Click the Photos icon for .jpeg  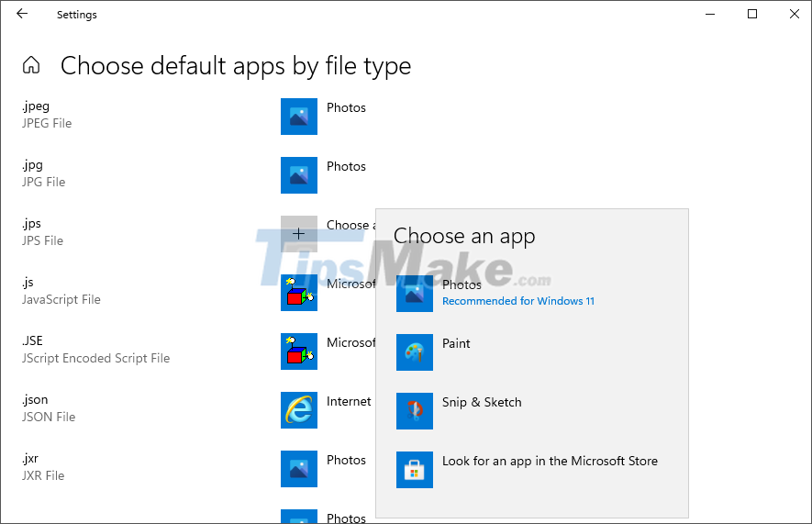point(299,117)
